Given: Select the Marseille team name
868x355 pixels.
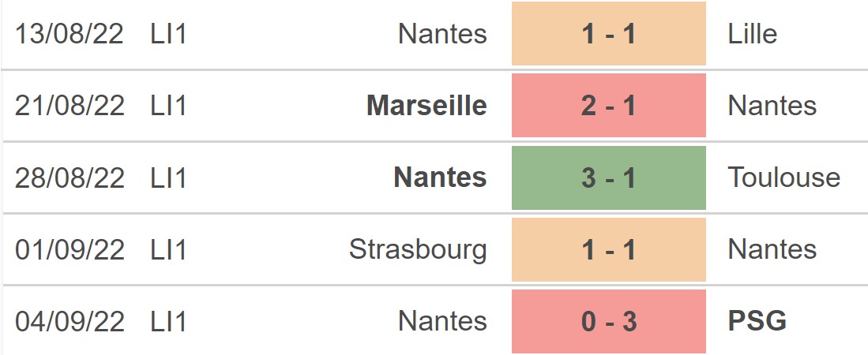Looking at the screenshot, I should click(x=426, y=106).
